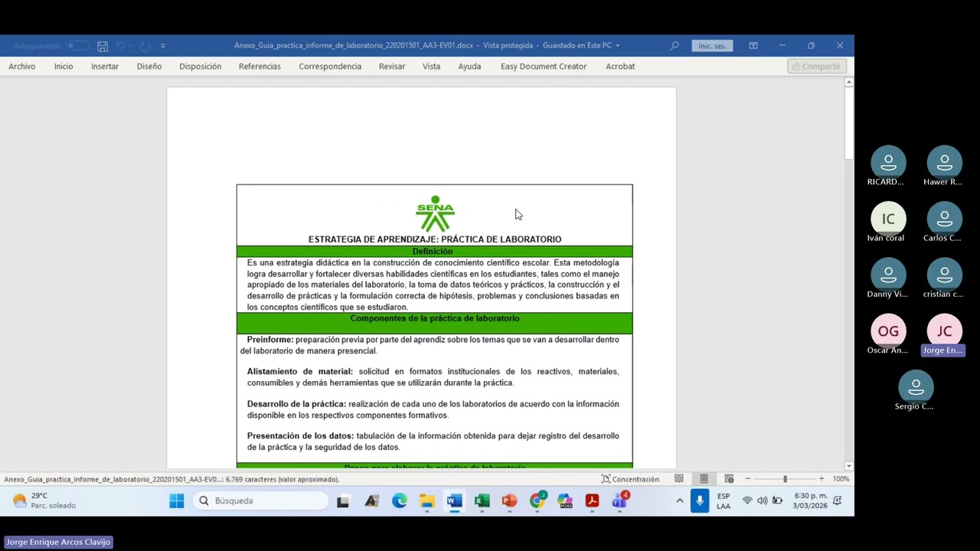Screen dimensions: 980x551
Task: Open Quick Access Toolbar customize dropdown
Action: 163,46
